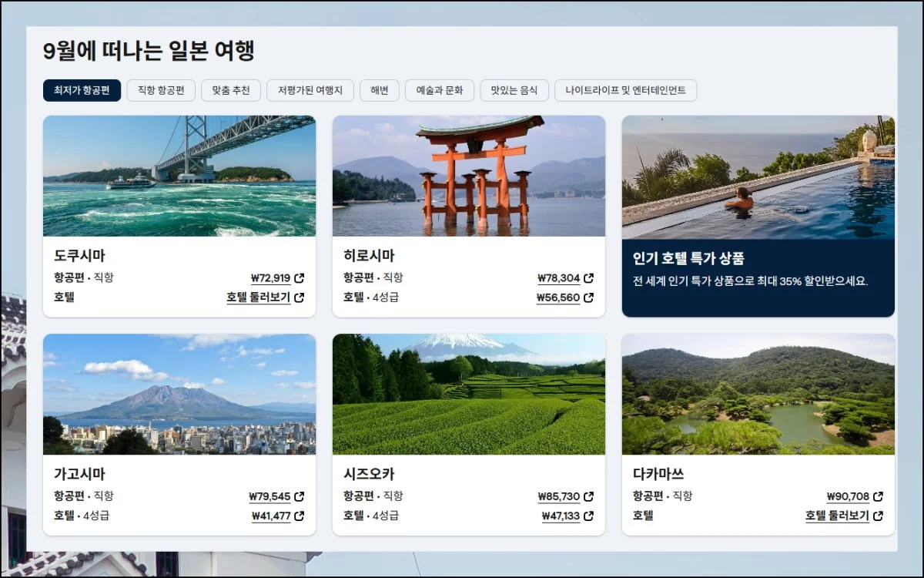Screen dimensions: 924x578
Task: Click external link icon next to Tokushima hotel browse
Action: click(x=300, y=297)
